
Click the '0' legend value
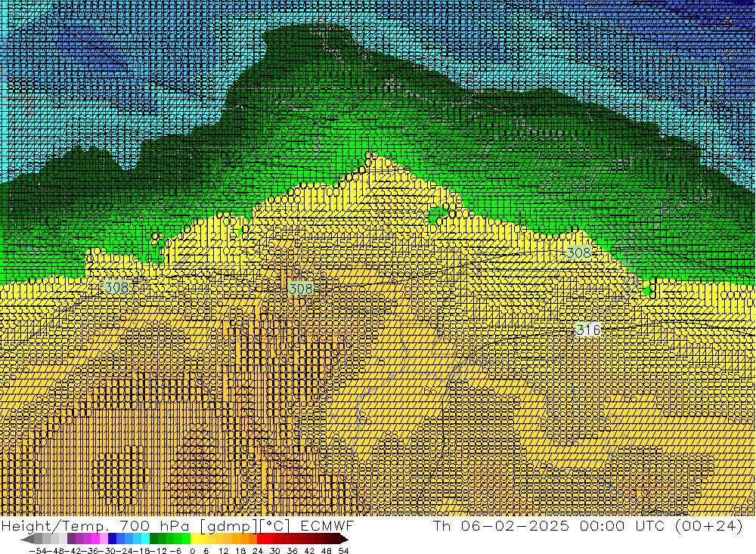[192, 551]
